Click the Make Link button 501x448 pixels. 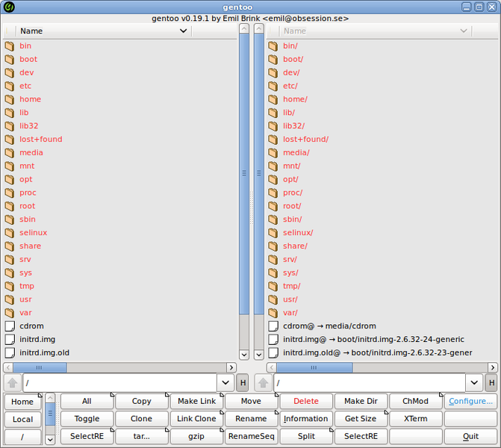pyautogui.click(x=196, y=402)
